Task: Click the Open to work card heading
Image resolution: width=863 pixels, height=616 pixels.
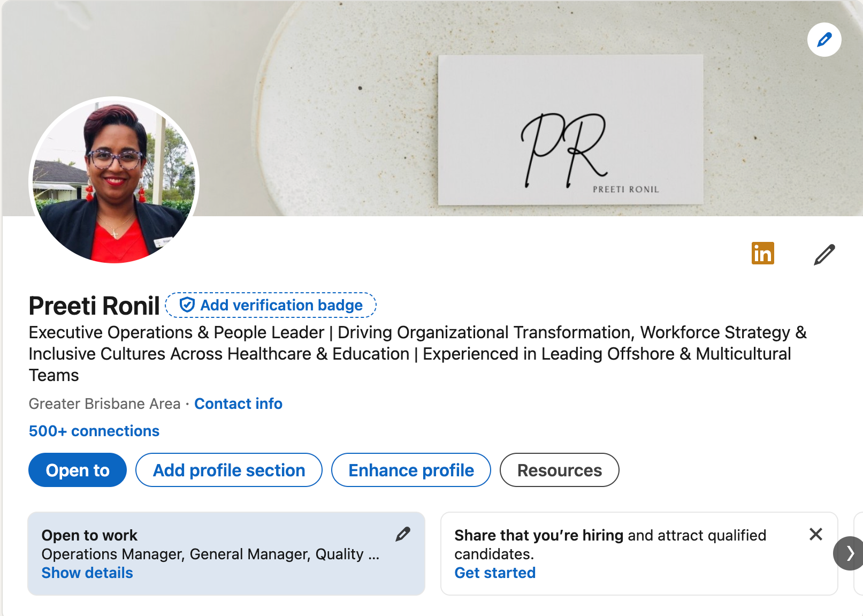Action: pyautogui.click(x=89, y=535)
